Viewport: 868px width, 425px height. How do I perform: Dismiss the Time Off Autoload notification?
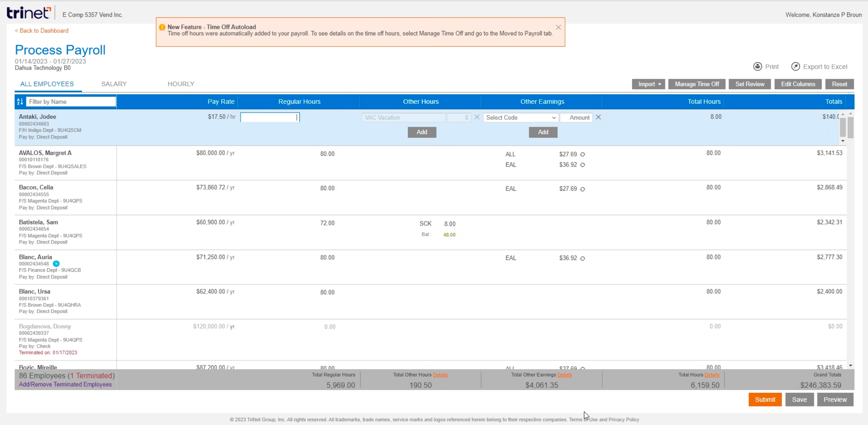point(558,27)
